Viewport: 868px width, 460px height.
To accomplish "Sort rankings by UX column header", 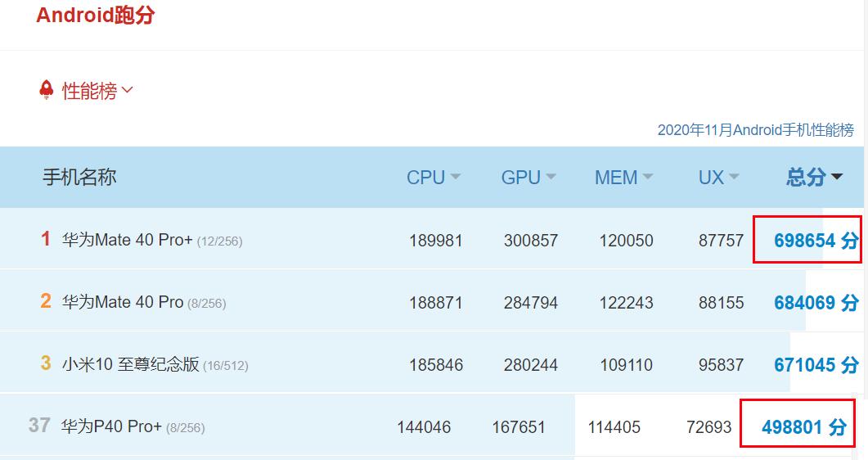I will pos(717,178).
